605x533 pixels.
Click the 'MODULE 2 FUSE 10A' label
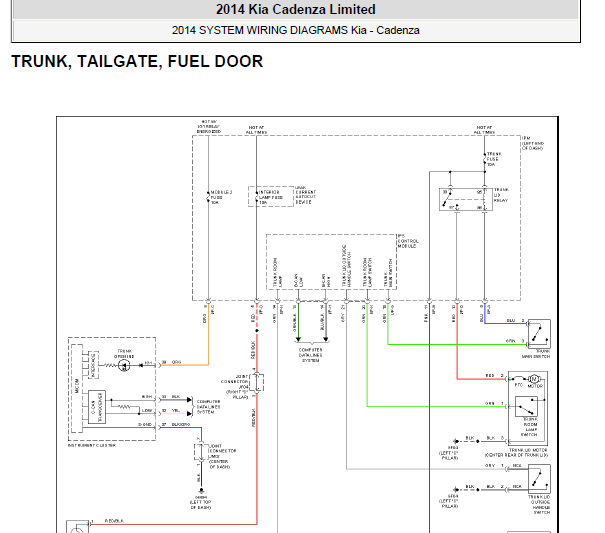click(221, 197)
